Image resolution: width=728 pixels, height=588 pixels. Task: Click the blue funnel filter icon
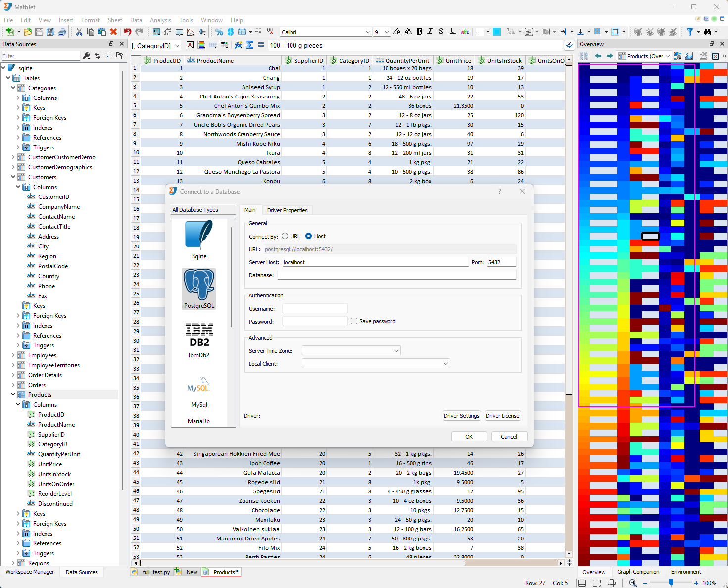pos(690,32)
